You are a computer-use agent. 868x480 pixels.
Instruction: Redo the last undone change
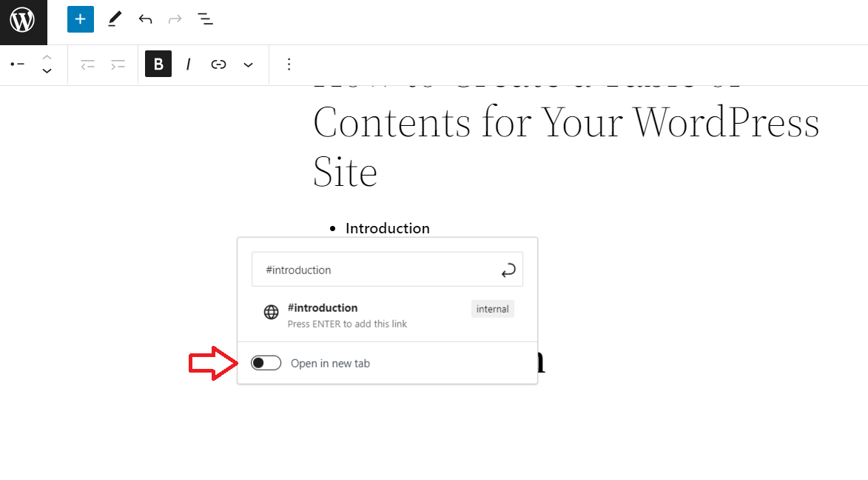coord(175,19)
